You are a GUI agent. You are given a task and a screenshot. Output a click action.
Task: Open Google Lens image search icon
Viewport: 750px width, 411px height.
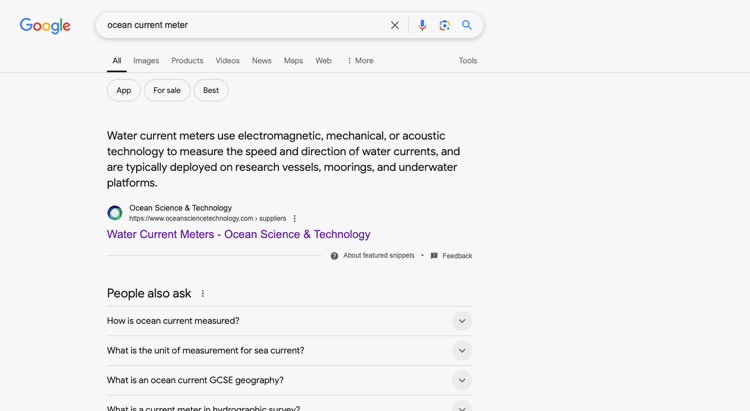click(x=444, y=25)
